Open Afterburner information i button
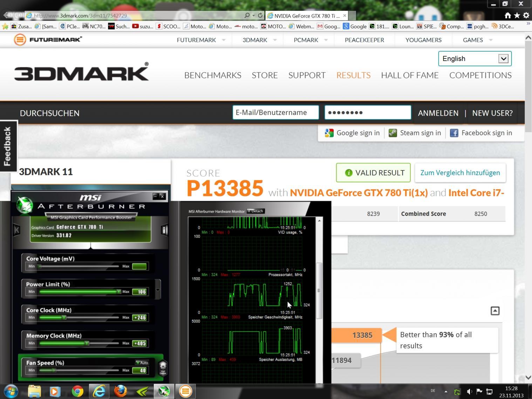 [x=164, y=230]
